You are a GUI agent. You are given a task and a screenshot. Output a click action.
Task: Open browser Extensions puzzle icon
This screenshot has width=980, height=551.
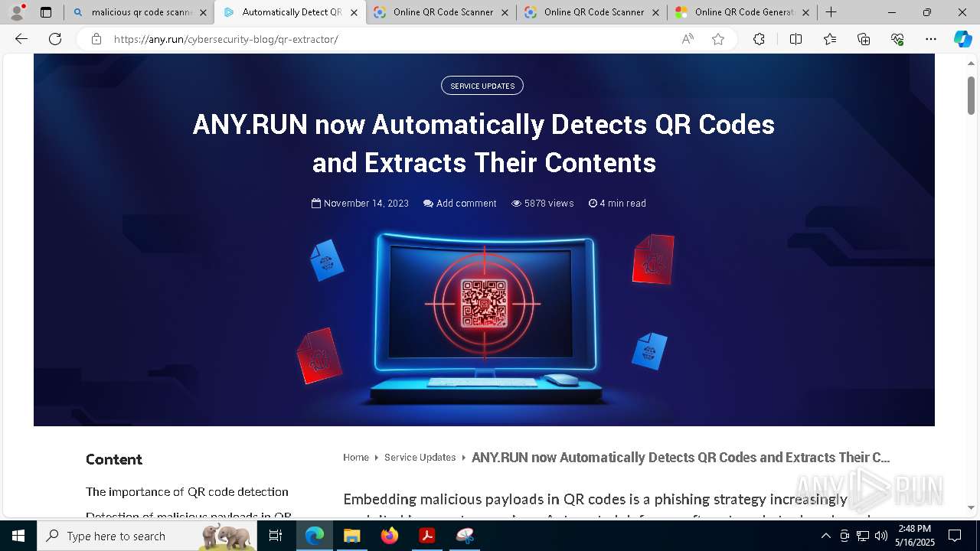[759, 39]
